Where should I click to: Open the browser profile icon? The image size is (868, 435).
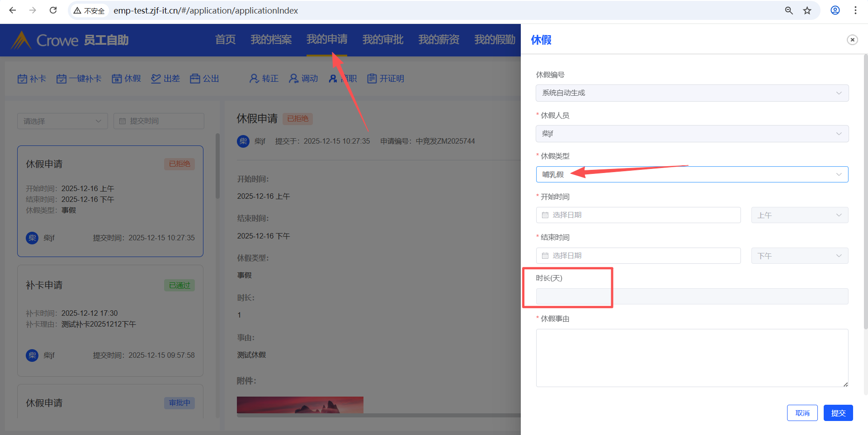pos(835,10)
